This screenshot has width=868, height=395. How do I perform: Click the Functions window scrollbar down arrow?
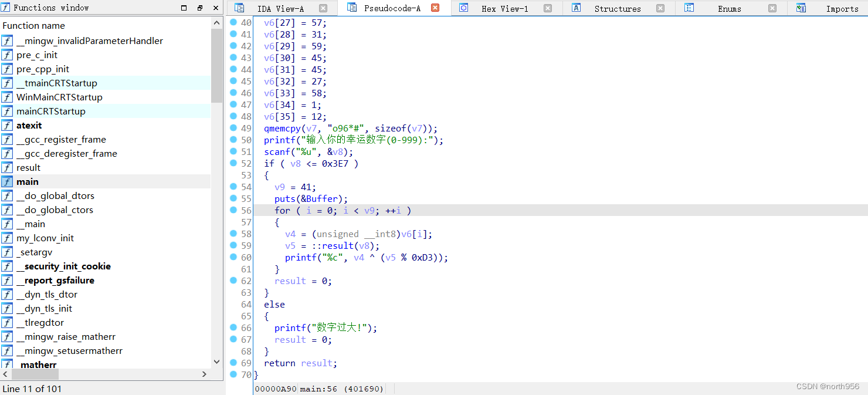tap(216, 362)
